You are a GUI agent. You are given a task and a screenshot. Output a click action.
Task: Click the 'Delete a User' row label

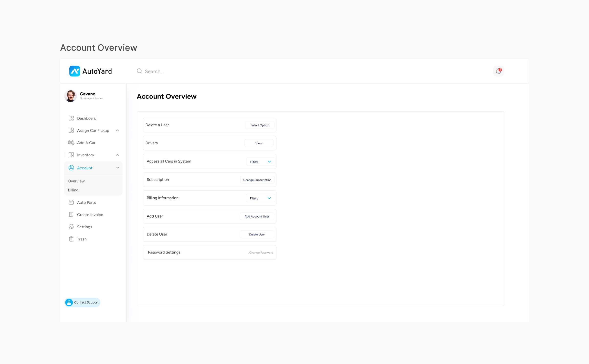tap(157, 125)
